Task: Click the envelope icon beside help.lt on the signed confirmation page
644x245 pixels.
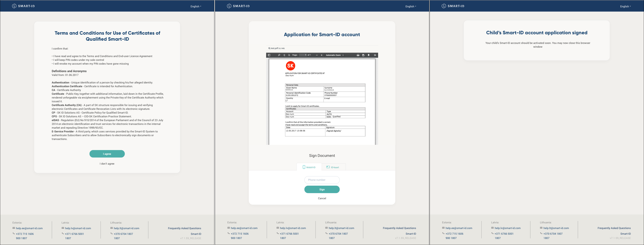Action: (x=541, y=228)
